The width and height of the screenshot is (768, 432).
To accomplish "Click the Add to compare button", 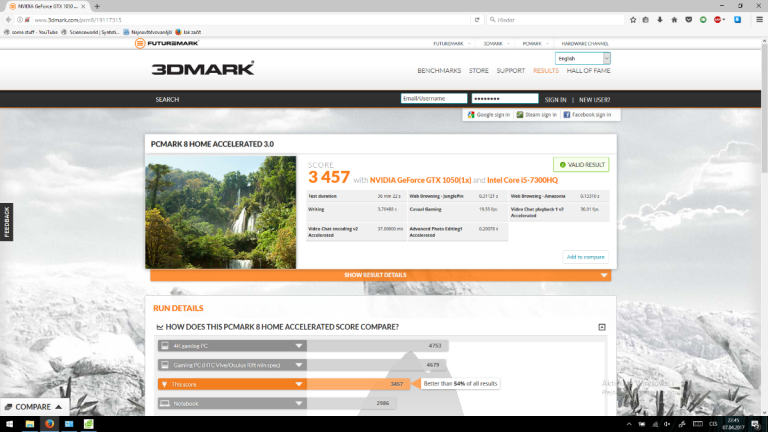I will (585, 257).
